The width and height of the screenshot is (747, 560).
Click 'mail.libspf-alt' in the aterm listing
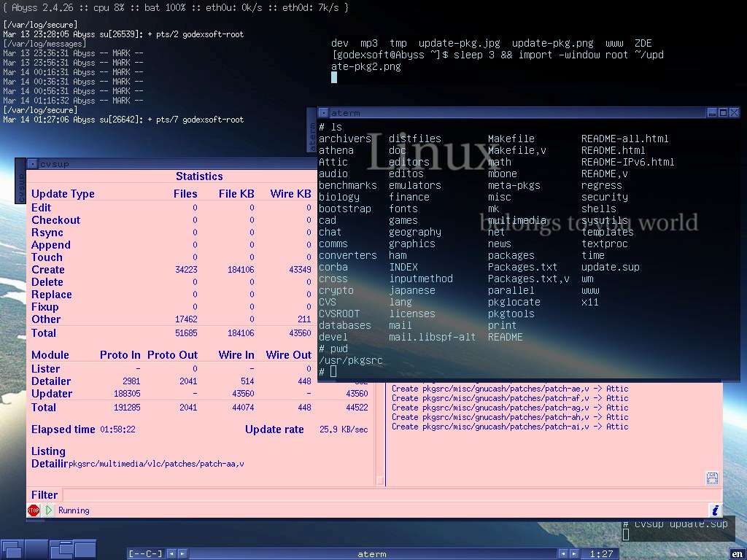tap(432, 337)
